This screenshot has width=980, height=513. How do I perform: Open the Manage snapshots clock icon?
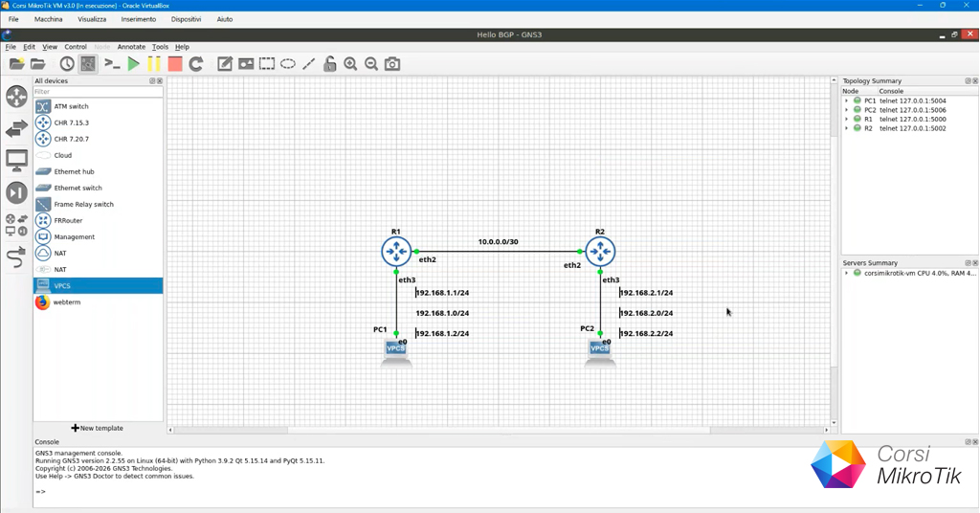click(x=67, y=64)
